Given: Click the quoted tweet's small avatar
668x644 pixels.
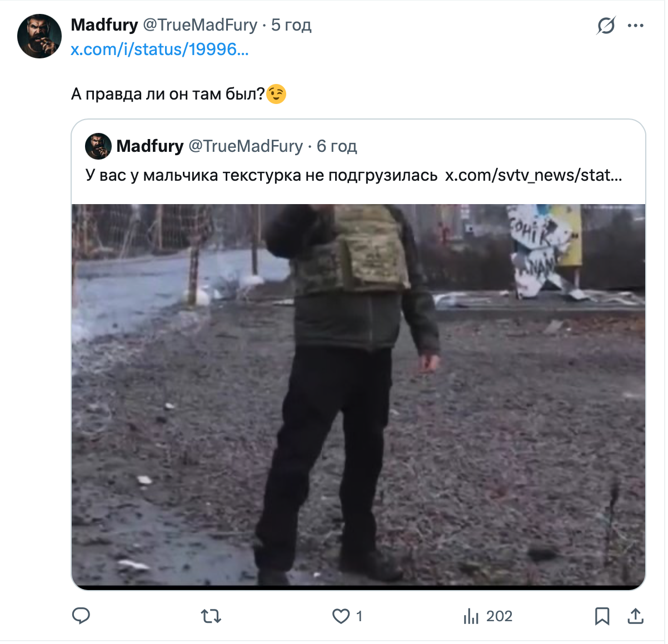Looking at the screenshot, I should [x=98, y=146].
